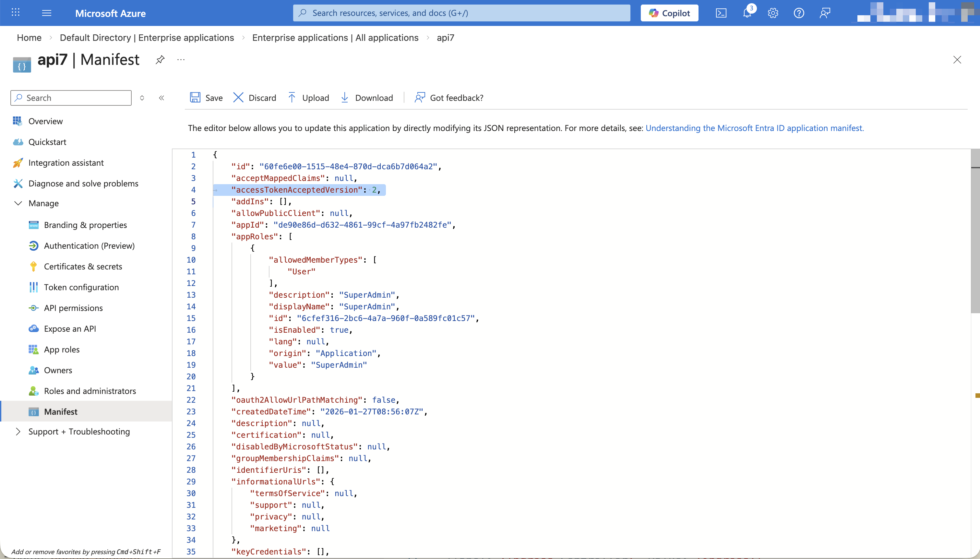Click the help question mark icon
Screen dimensions: 980x559
799,13
